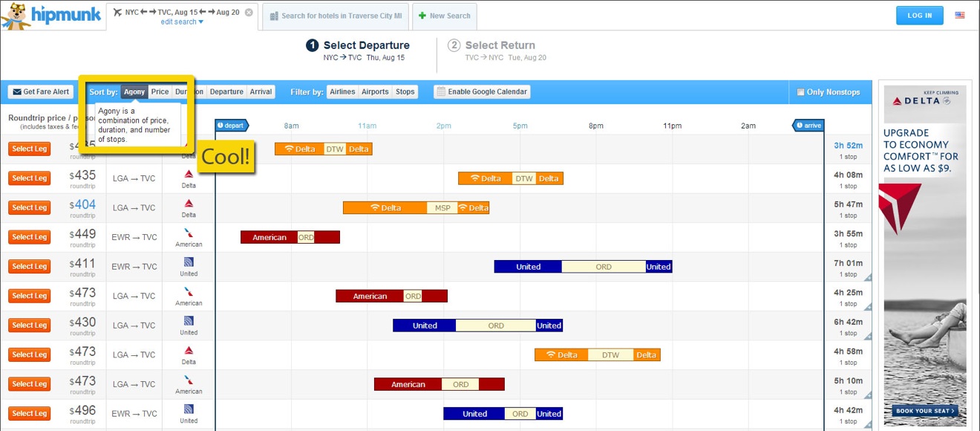The image size is (980, 431).
Task: Click the United logo in the $496 row
Action: click(x=189, y=409)
